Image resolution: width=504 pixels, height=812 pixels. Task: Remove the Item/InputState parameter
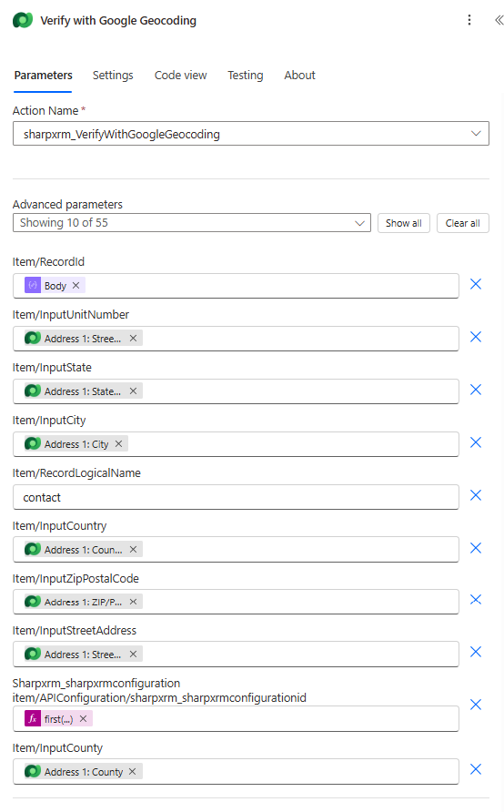(x=476, y=390)
